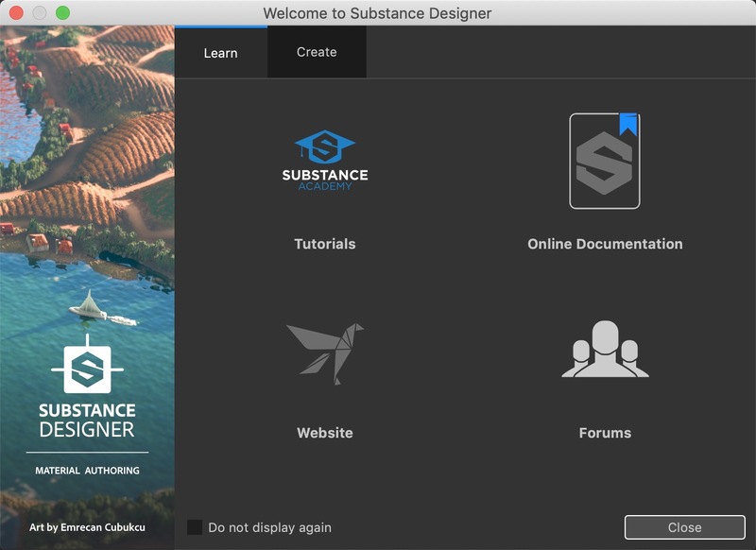Click the Forums label
756x550 pixels.
pyautogui.click(x=605, y=433)
